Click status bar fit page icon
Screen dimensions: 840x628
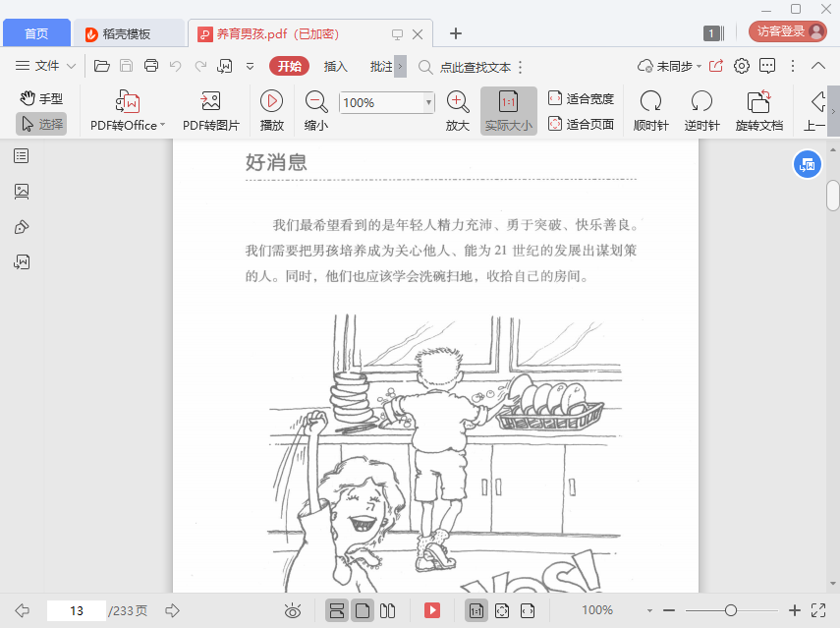502,610
